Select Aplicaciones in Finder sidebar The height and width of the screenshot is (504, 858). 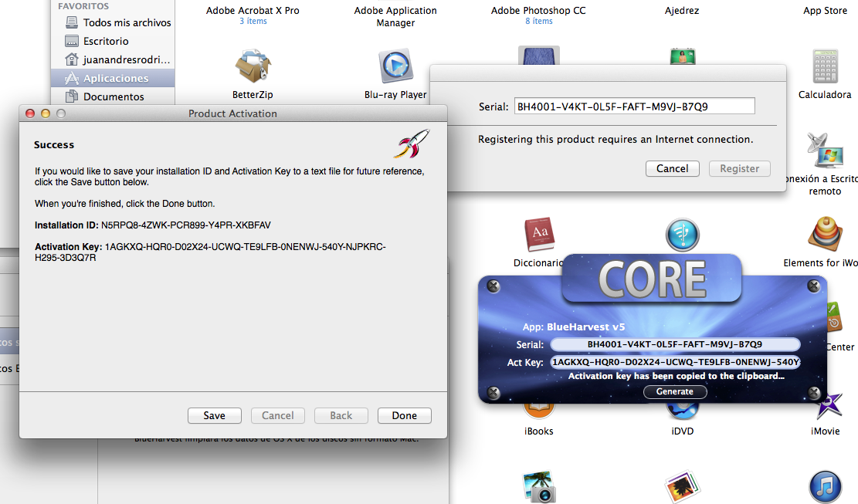113,78
